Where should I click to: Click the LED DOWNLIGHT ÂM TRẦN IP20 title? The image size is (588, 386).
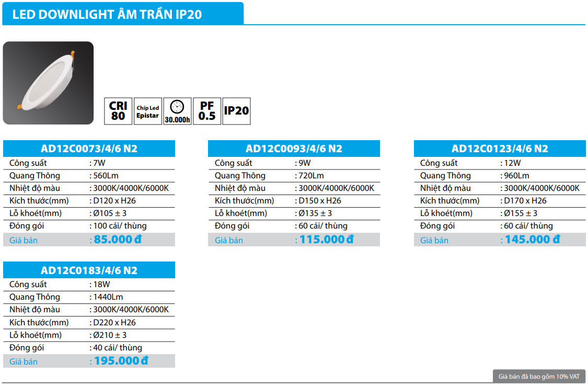pyautogui.click(x=107, y=15)
